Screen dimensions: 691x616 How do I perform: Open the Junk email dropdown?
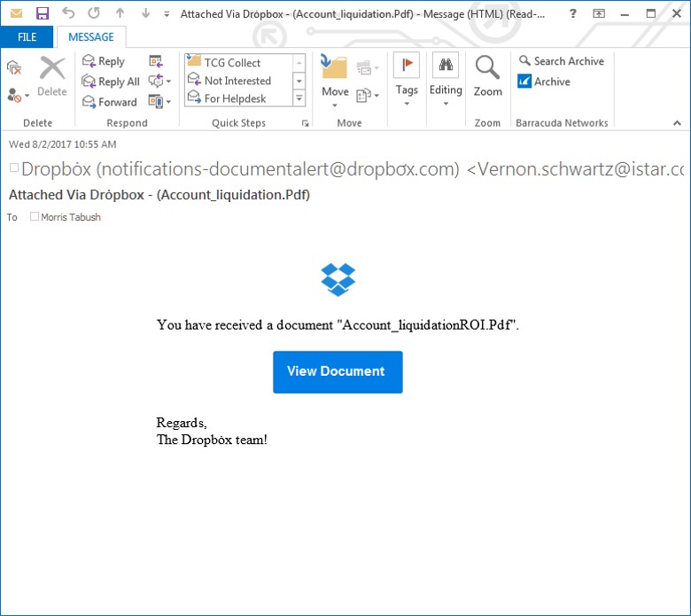18,95
